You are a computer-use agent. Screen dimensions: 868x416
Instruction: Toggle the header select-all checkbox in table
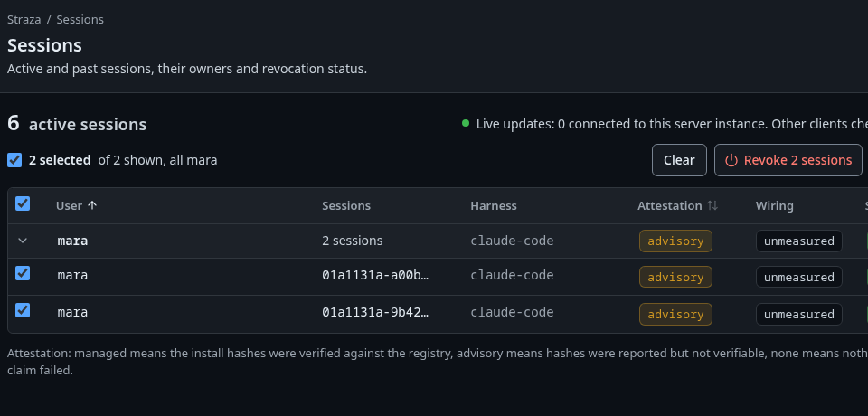[x=23, y=203]
